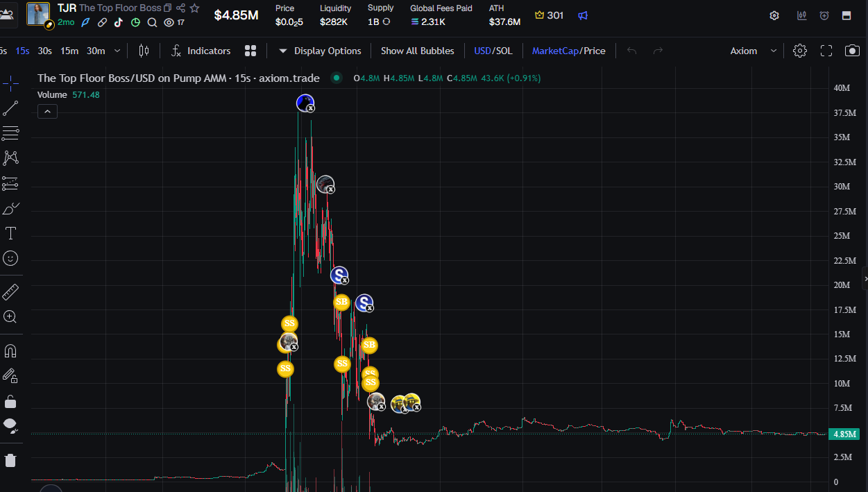Screen dimensions: 868x492
Task: Select the trend line drawing tool
Action: tap(10, 108)
